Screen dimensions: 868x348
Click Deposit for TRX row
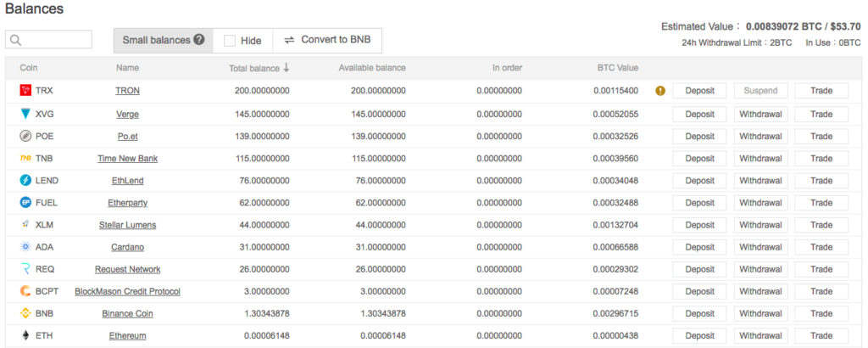pyautogui.click(x=699, y=91)
